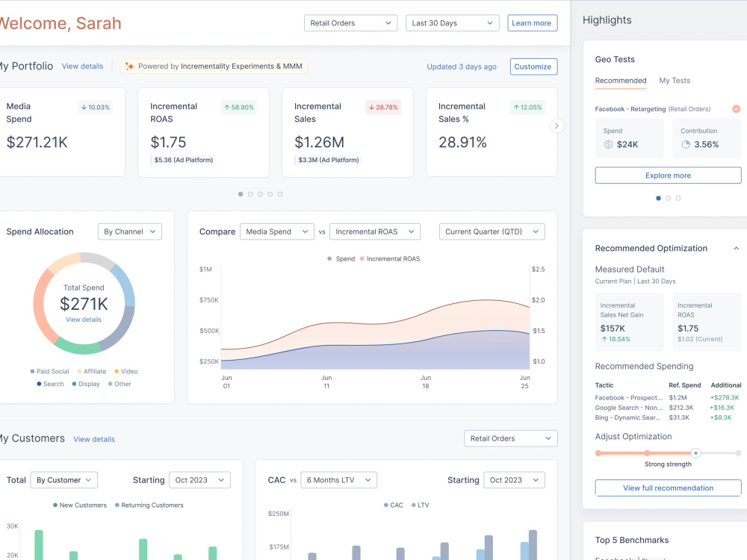Select the third portfolio carousel dot
Viewport: 747px width, 560px height.
[x=260, y=194]
